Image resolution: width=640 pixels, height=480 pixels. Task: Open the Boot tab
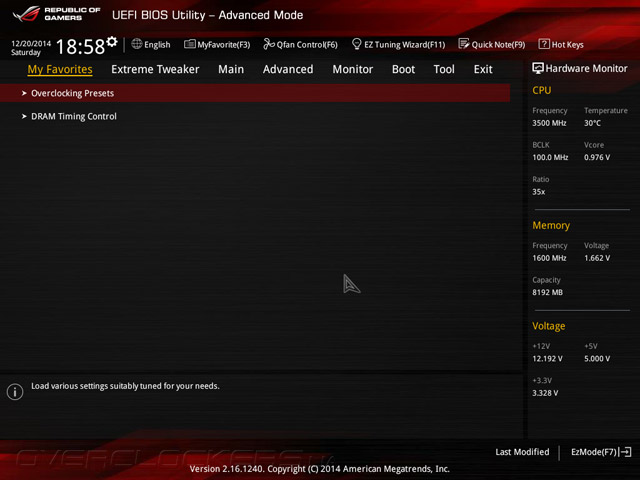[403, 69]
